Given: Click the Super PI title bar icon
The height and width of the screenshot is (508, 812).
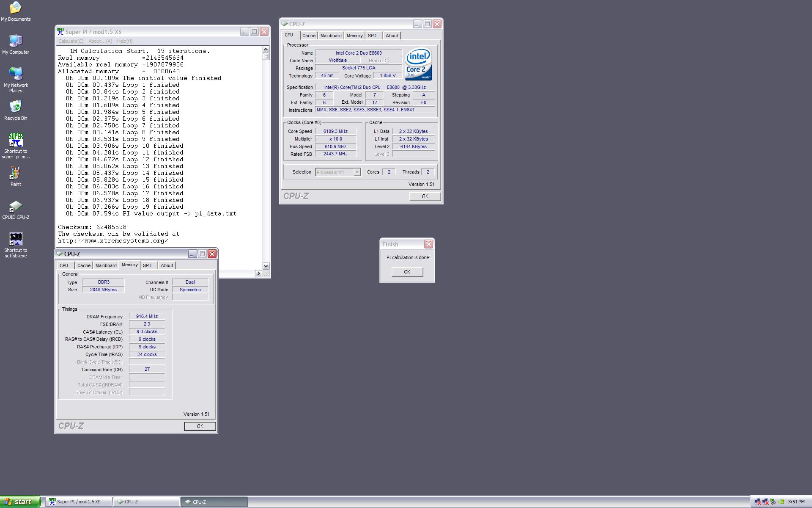Looking at the screenshot, I should 60,31.
